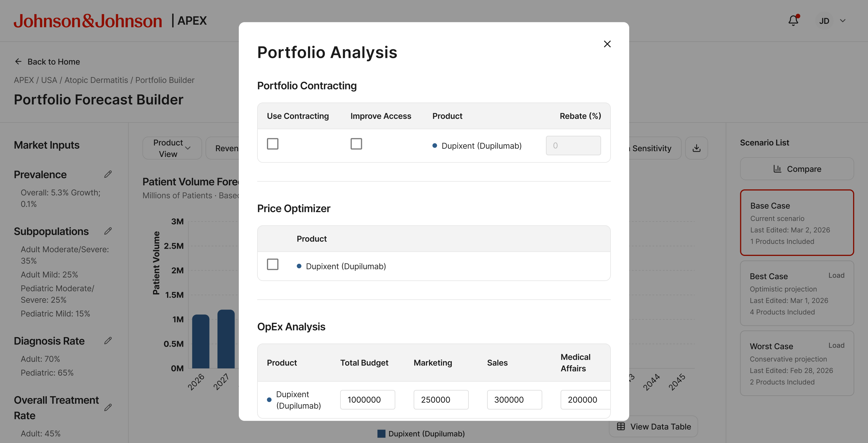868x443 pixels.
Task: Click the 'Adult: 70%' diagnosis rate text
Action: point(40,359)
